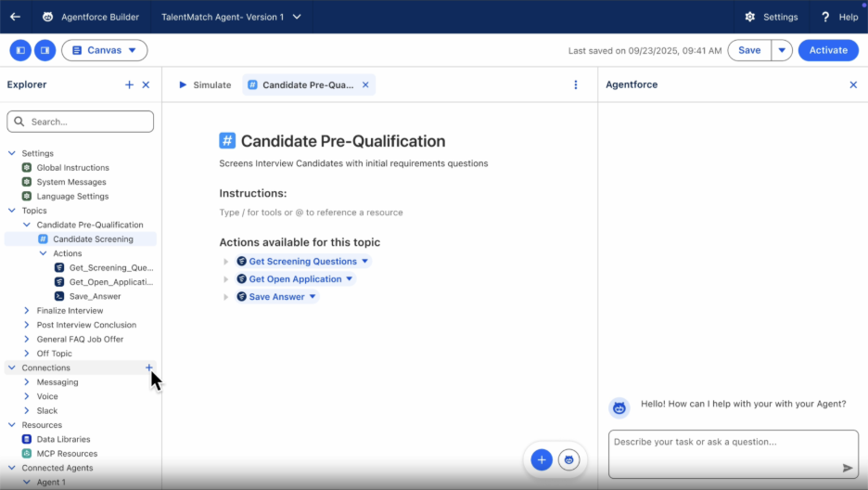Collapse the Actions node in Explorer
Viewport: 868px width, 490px height.
tap(44, 253)
